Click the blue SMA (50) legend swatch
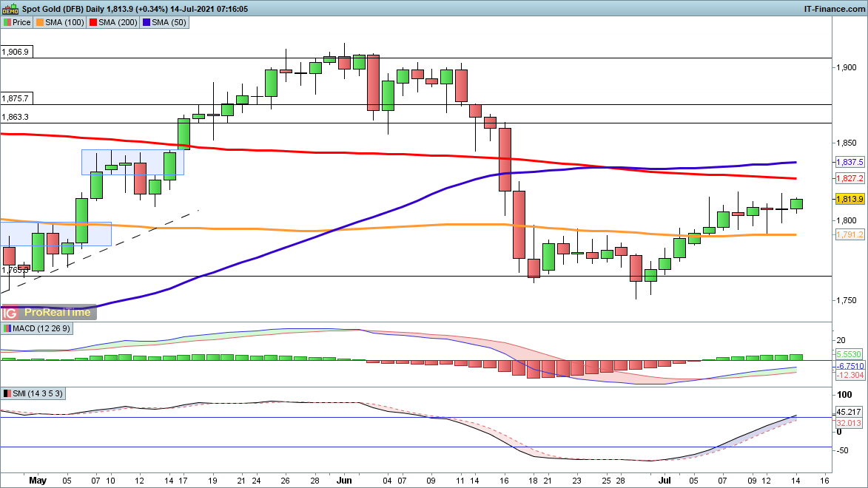 tap(147, 22)
